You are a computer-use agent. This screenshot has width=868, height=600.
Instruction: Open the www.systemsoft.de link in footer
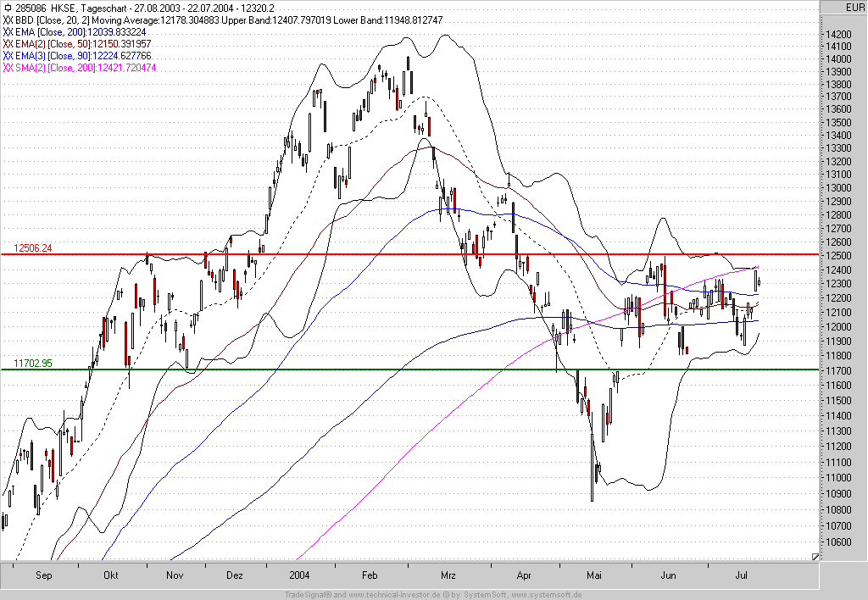point(547,595)
